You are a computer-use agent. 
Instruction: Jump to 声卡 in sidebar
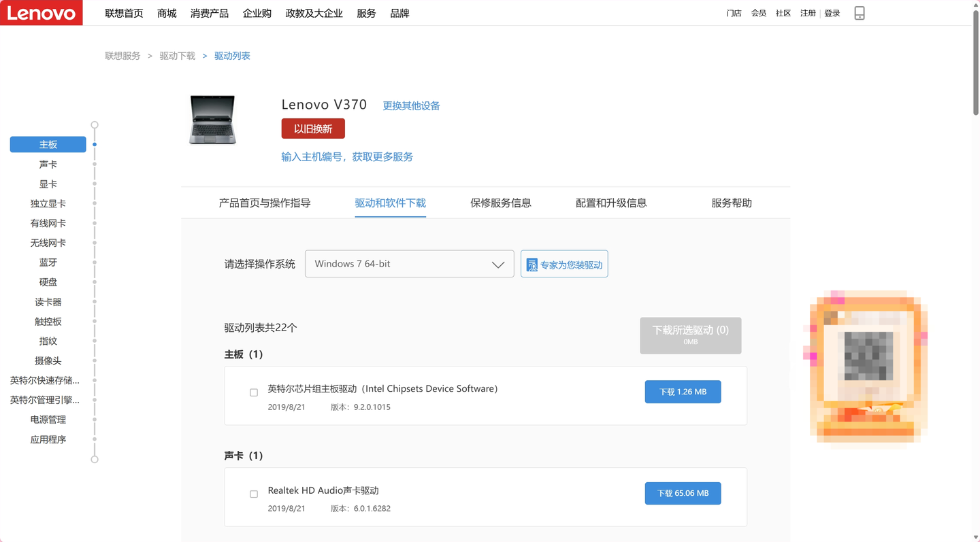point(48,164)
